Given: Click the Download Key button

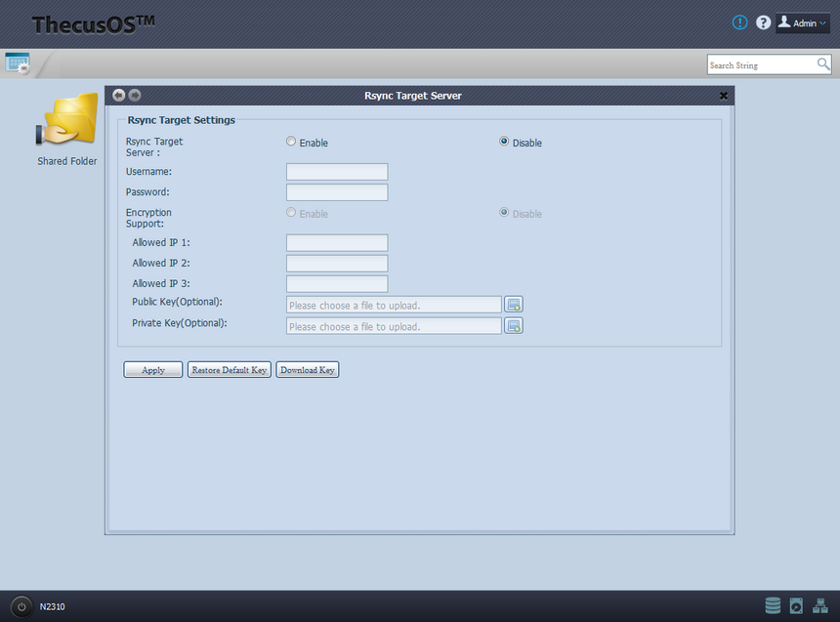Looking at the screenshot, I should tap(308, 370).
